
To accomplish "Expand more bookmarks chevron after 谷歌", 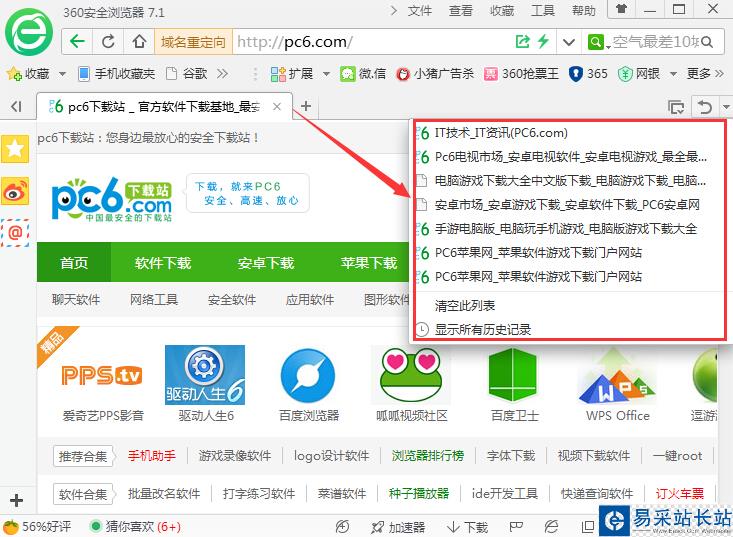I will click(x=223, y=74).
